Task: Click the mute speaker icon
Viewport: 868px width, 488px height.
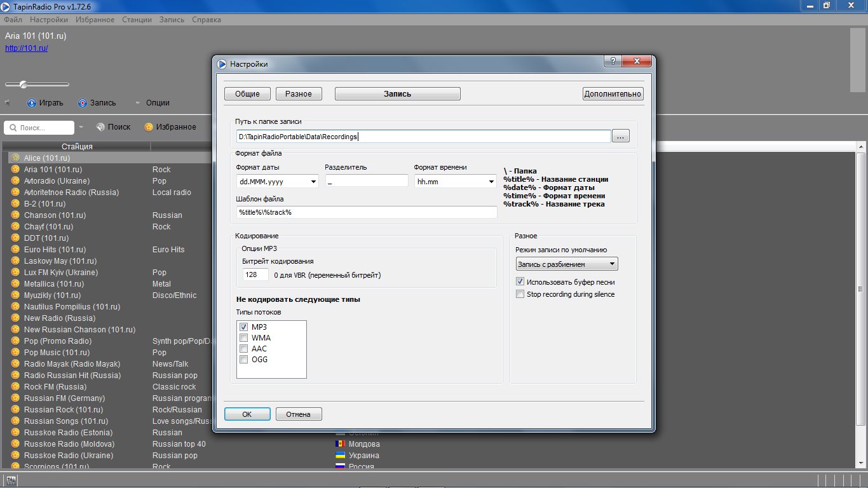Action: (x=8, y=103)
